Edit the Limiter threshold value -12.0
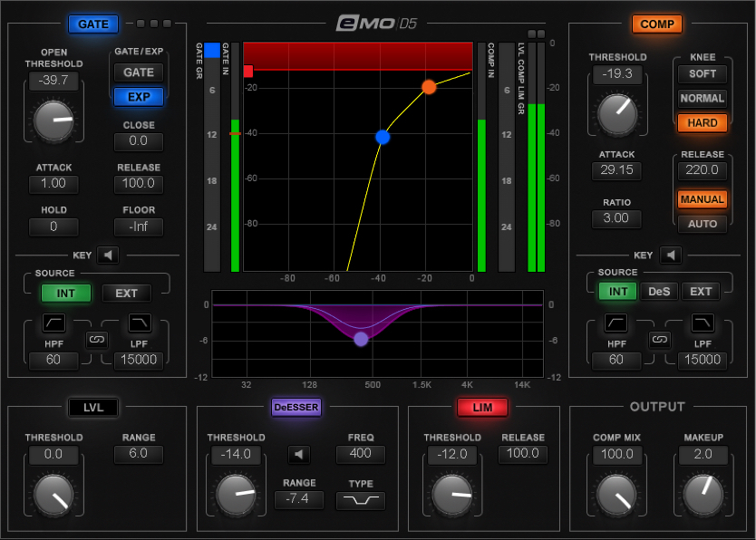The image size is (756, 540). 451,454
